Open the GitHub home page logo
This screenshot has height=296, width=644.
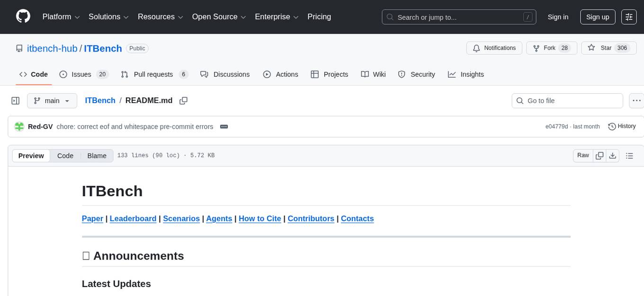click(x=23, y=17)
